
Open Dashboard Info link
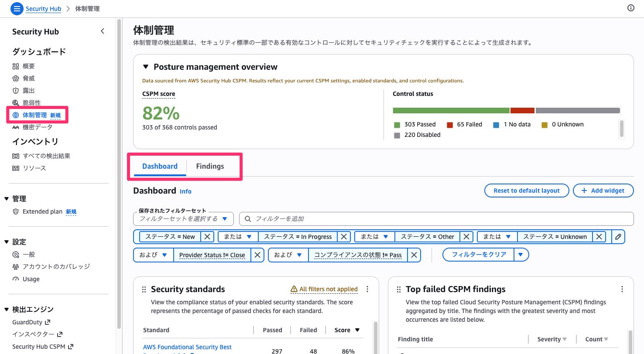click(185, 191)
